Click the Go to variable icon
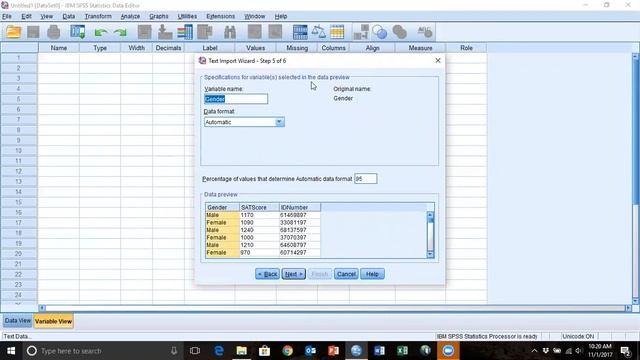 tap(165, 32)
